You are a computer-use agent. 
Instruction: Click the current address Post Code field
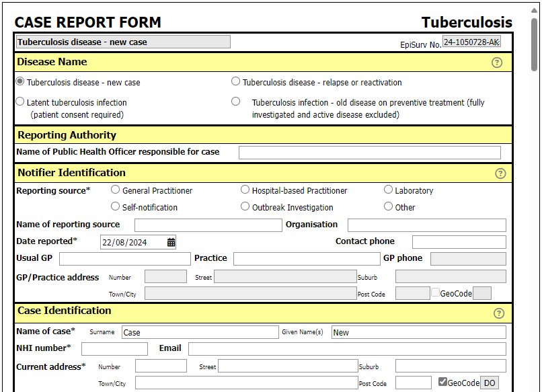414,383
